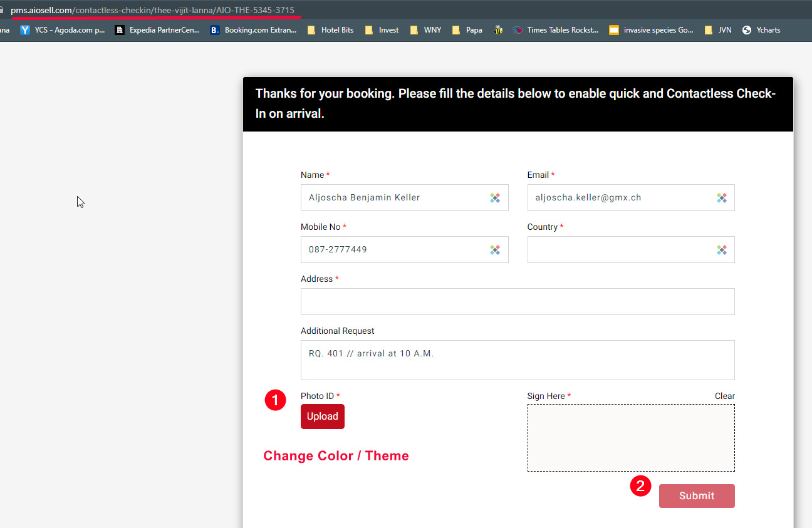Click the autofill icon in Mobile No field
Image resolution: width=812 pixels, height=528 pixels.
[x=495, y=250]
